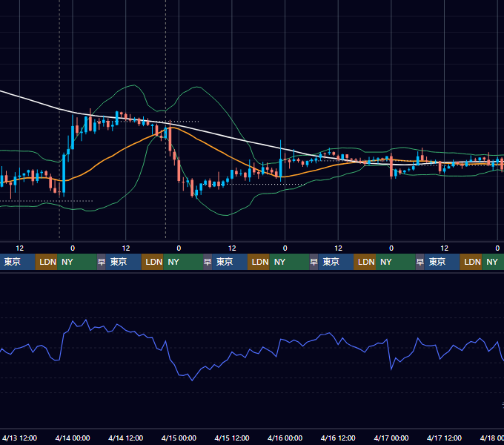
Task: Select the 東京 session block around 4/16 12:00
Action: tap(336, 262)
